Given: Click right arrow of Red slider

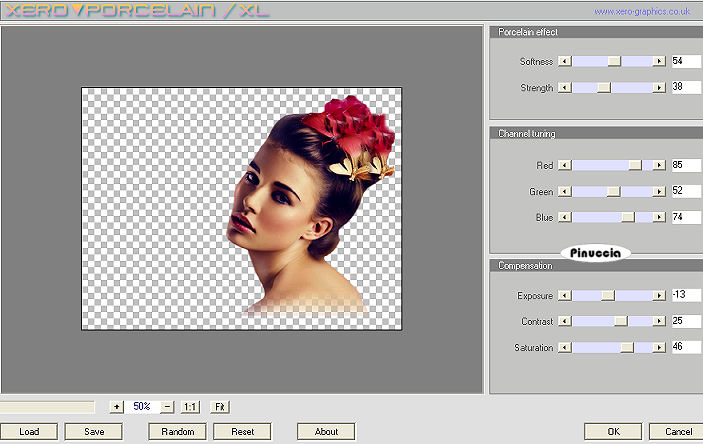Looking at the screenshot, I should (658, 165).
